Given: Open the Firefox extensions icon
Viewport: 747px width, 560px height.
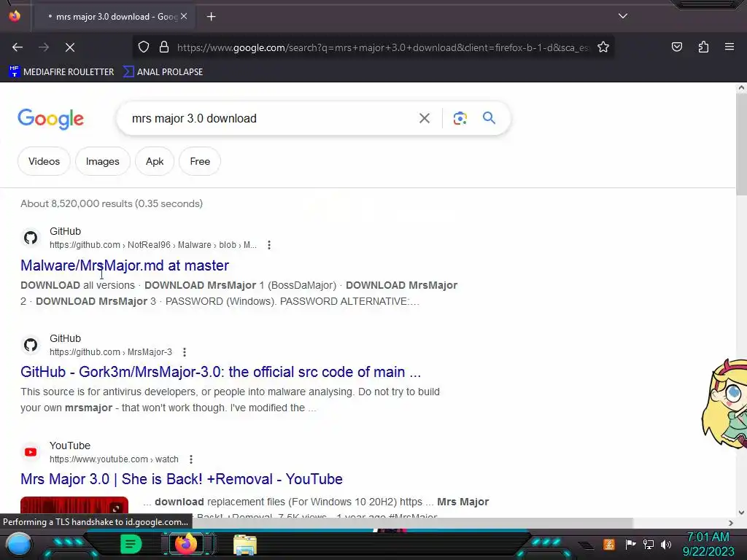Looking at the screenshot, I should [x=703, y=47].
